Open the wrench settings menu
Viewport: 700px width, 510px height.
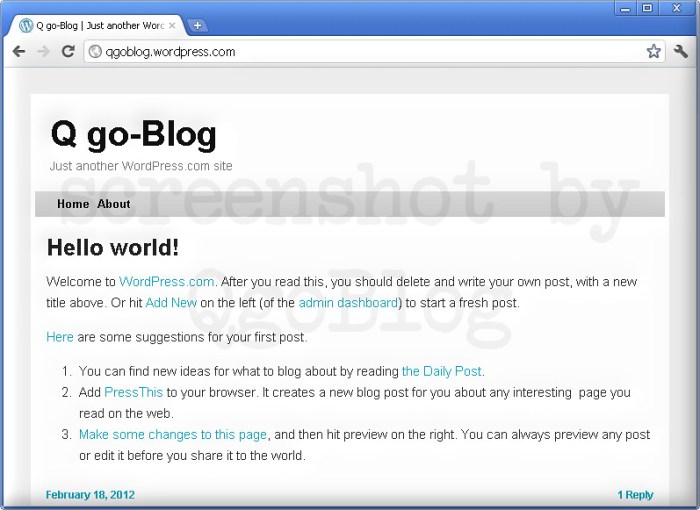680,51
